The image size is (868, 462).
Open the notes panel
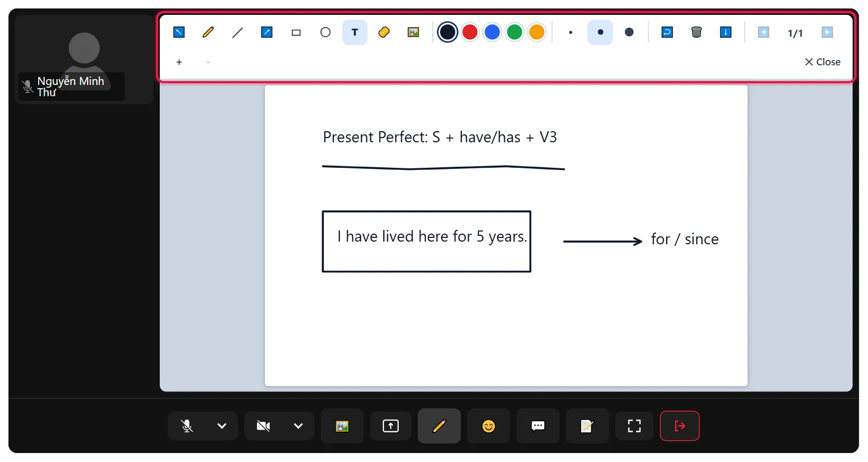click(587, 426)
